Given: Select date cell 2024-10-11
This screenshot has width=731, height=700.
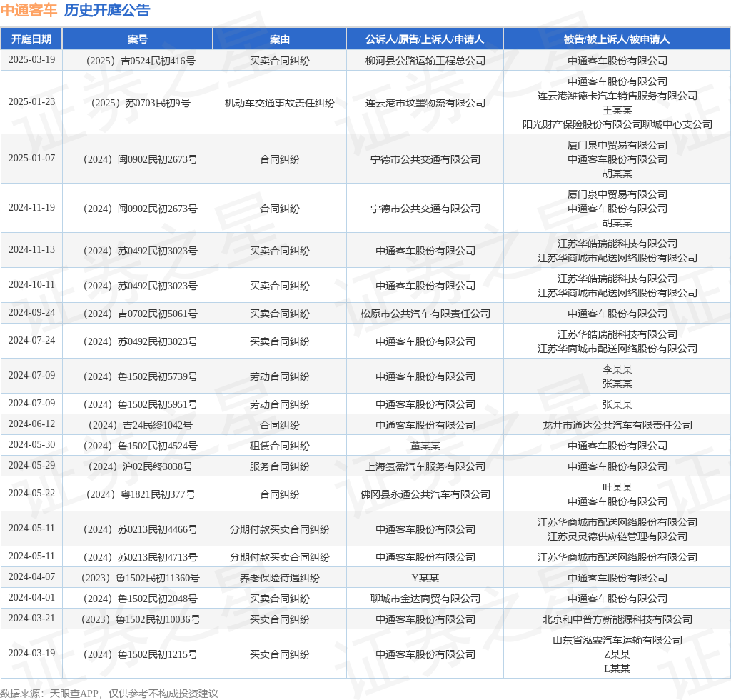Looking at the screenshot, I should [x=31, y=284].
